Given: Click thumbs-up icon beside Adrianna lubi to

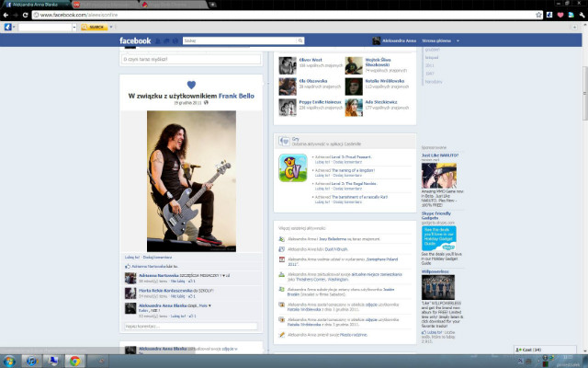Looking at the screenshot, I should pyautogui.click(x=128, y=266).
